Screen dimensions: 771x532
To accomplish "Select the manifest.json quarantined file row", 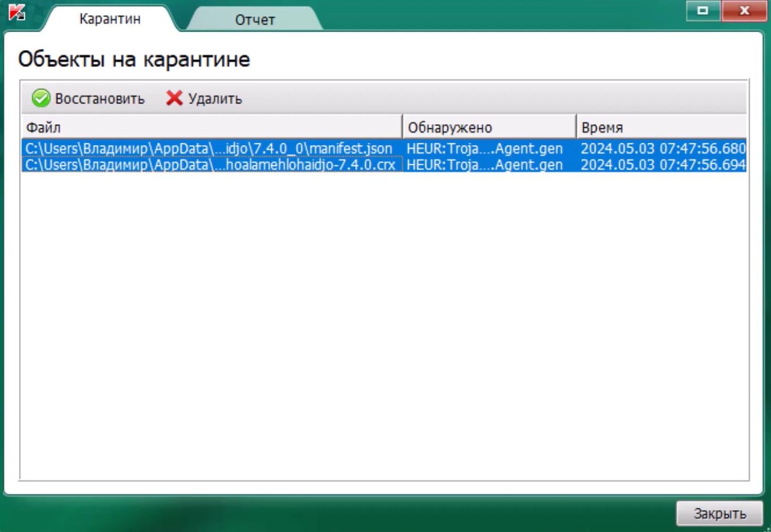I will 208,148.
